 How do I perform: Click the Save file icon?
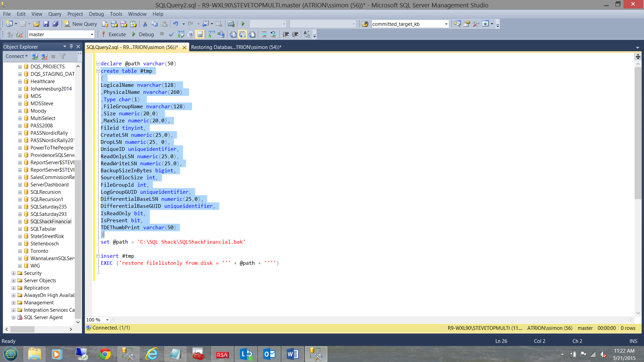pos(46,24)
